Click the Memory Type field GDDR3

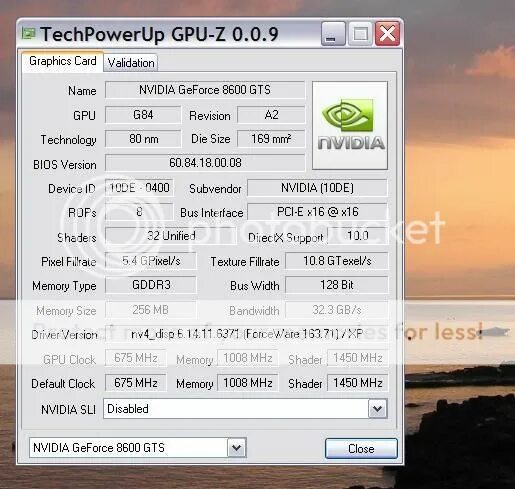point(151,285)
